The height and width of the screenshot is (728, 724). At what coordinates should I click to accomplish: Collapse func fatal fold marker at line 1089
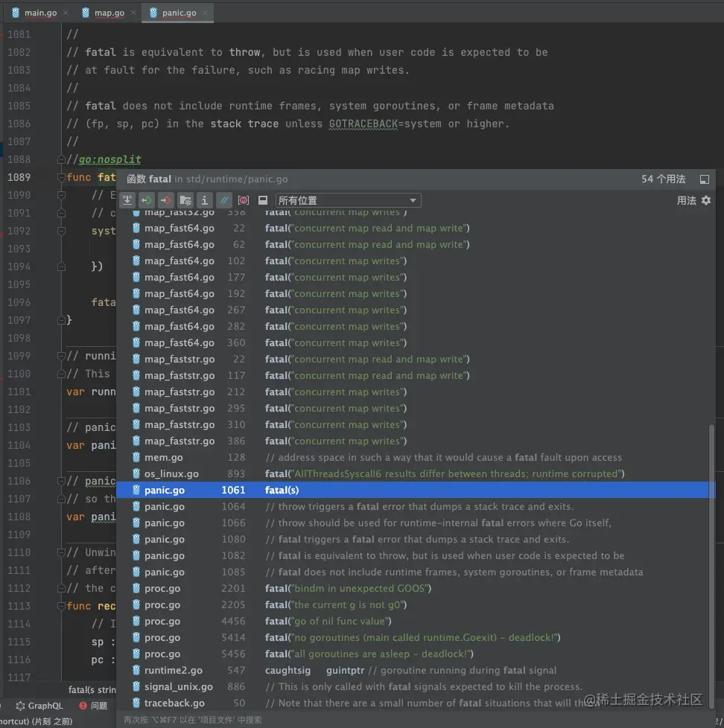[x=61, y=177]
